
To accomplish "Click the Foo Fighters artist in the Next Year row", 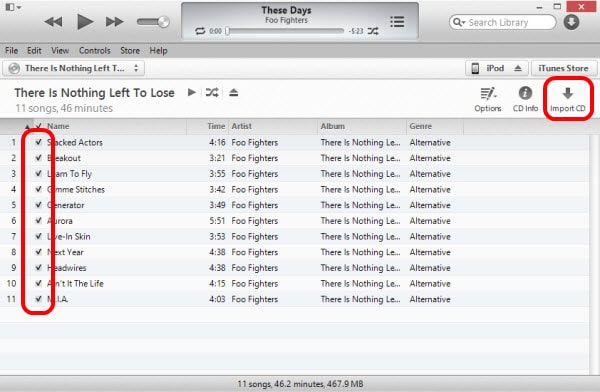I will click(254, 252).
